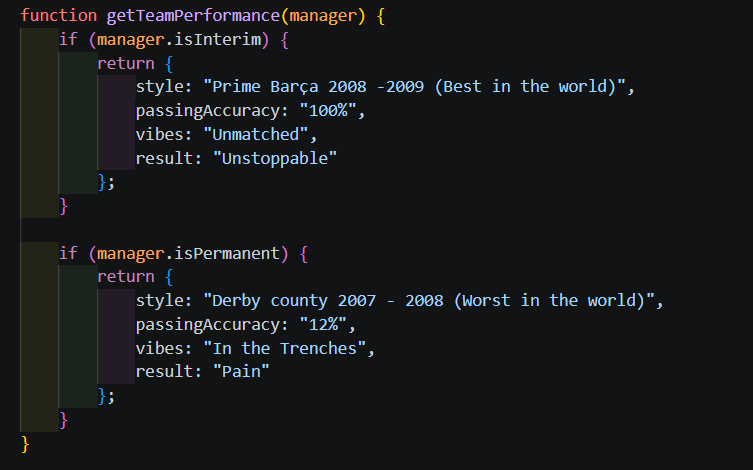Click 'isInterim' in the first if condition

(x=217, y=39)
